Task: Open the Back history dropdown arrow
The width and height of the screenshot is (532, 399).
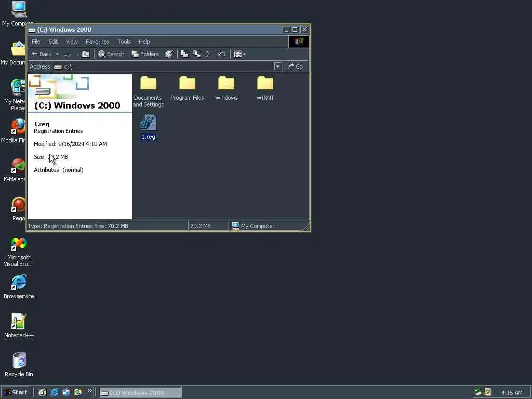Action: [x=57, y=54]
